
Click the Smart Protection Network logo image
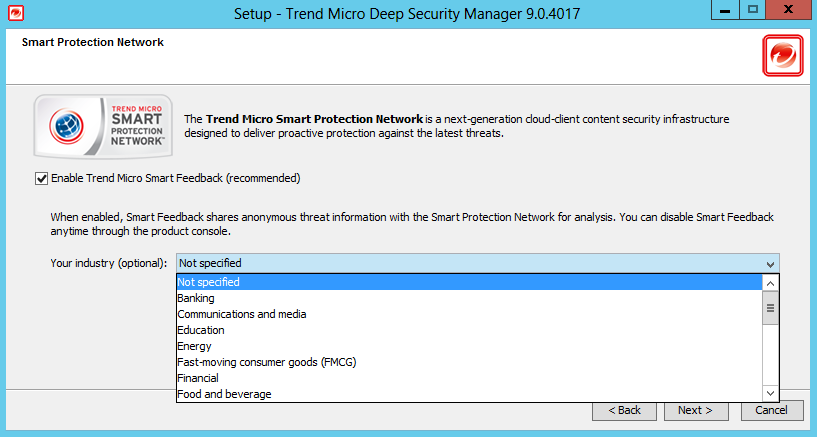point(100,127)
